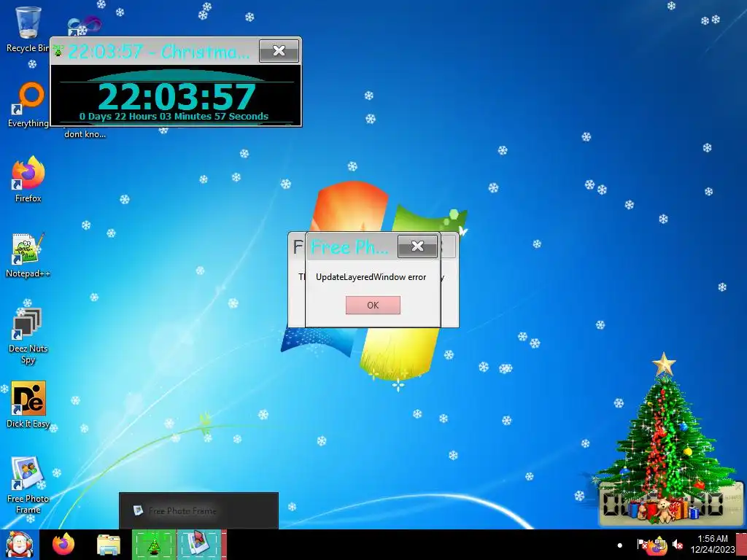Click the countdown window title bar text

pos(158,51)
